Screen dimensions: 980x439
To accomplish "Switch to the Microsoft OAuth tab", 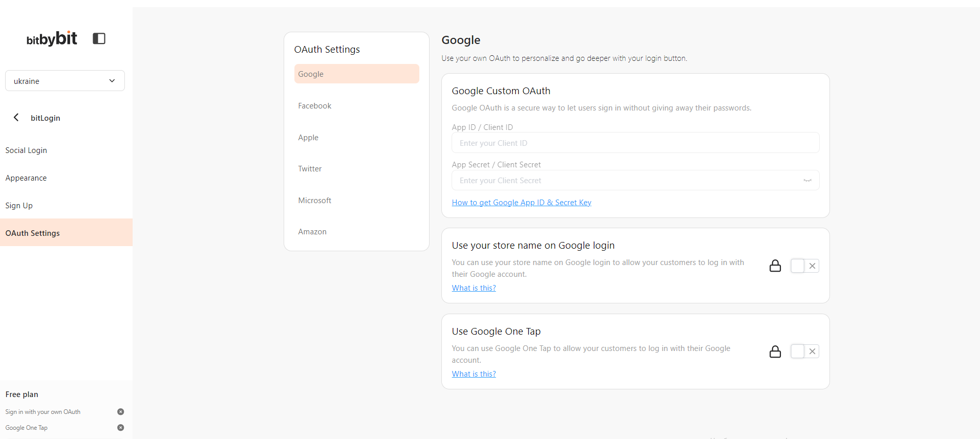I will [x=315, y=201].
